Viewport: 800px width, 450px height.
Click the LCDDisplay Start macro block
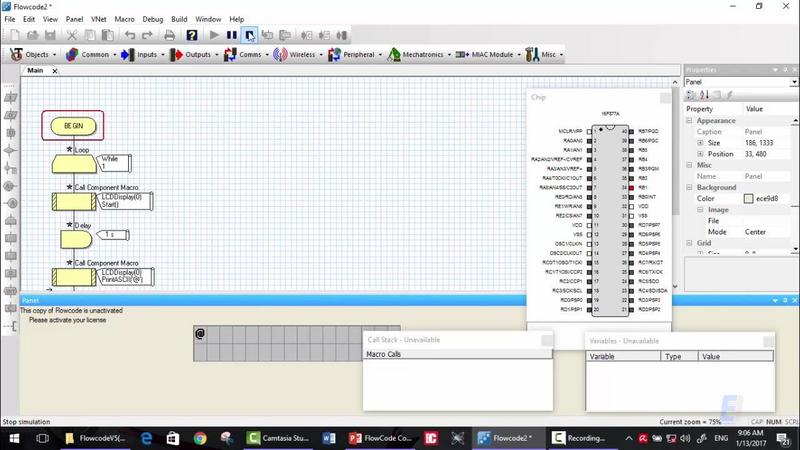pos(74,202)
